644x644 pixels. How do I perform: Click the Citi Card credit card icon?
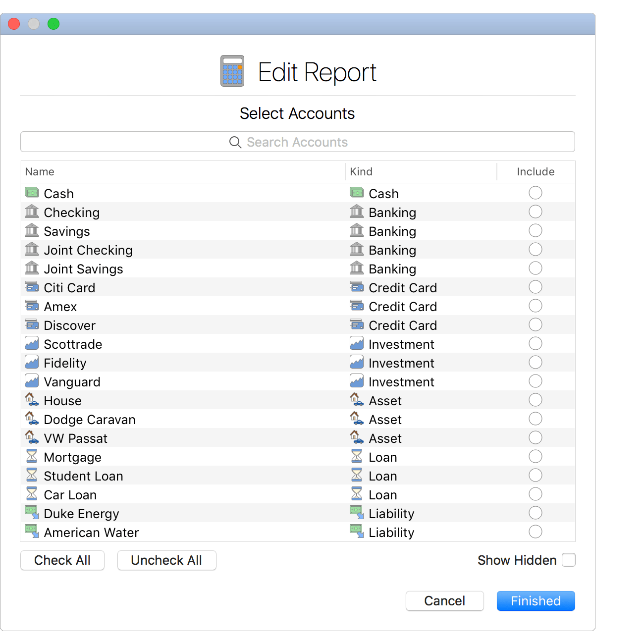(31, 287)
